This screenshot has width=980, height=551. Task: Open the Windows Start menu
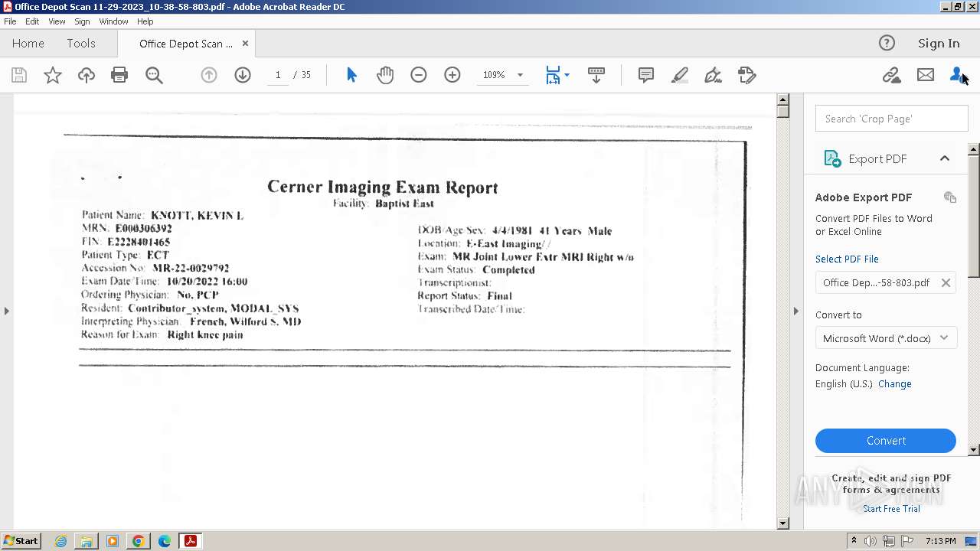pyautogui.click(x=21, y=541)
